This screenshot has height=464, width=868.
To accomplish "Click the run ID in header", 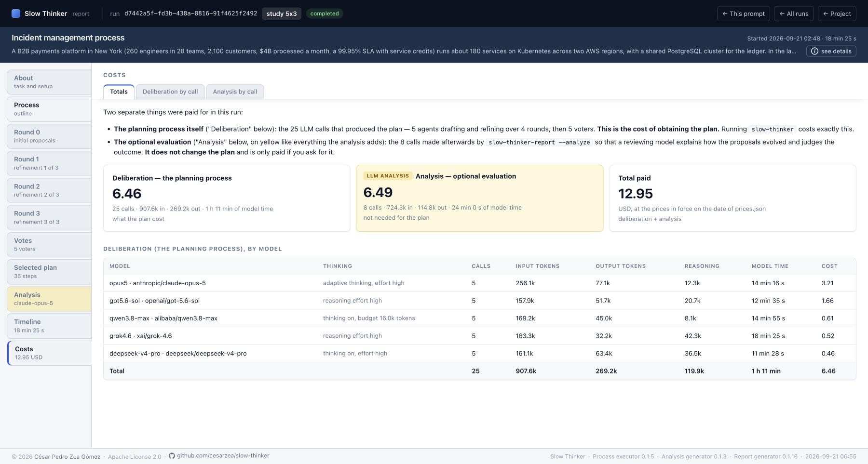I will (x=190, y=13).
